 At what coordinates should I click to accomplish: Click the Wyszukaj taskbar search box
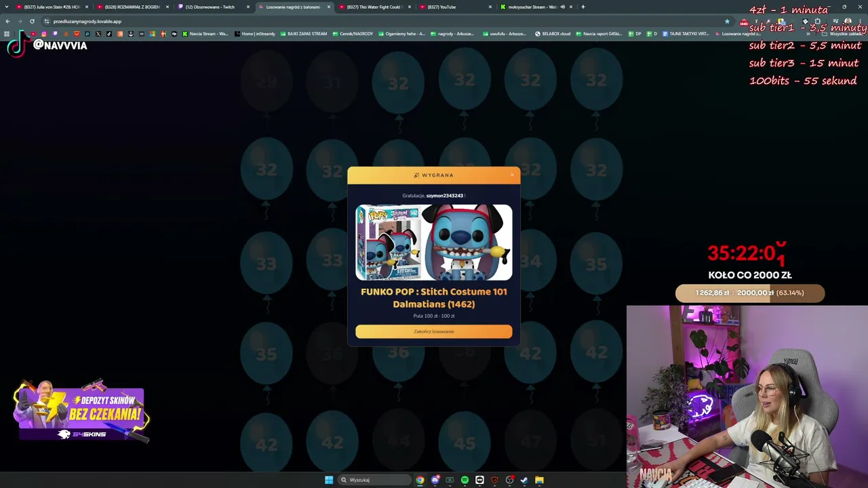click(x=374, y=480)
